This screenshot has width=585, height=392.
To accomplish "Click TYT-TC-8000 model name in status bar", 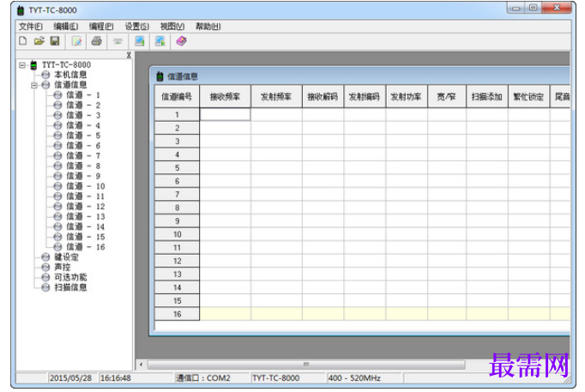I will (276, 377).
